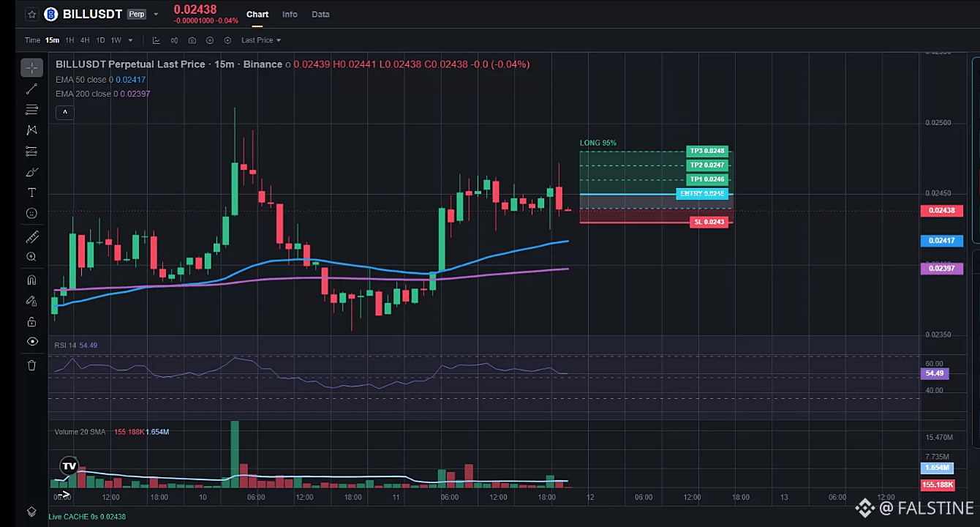
Task: Click the purple 0.02397 EMA price tag
Action: coord(942,269)
